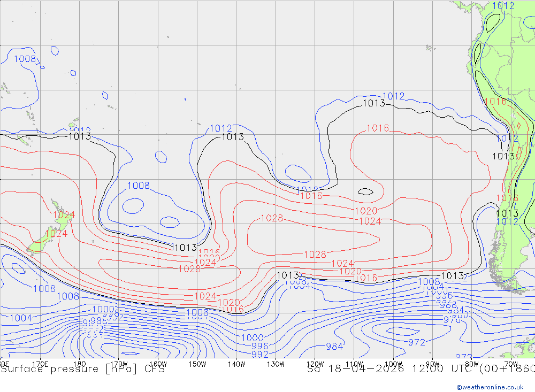Click the red 1016 label inside South America

point(495,102)
